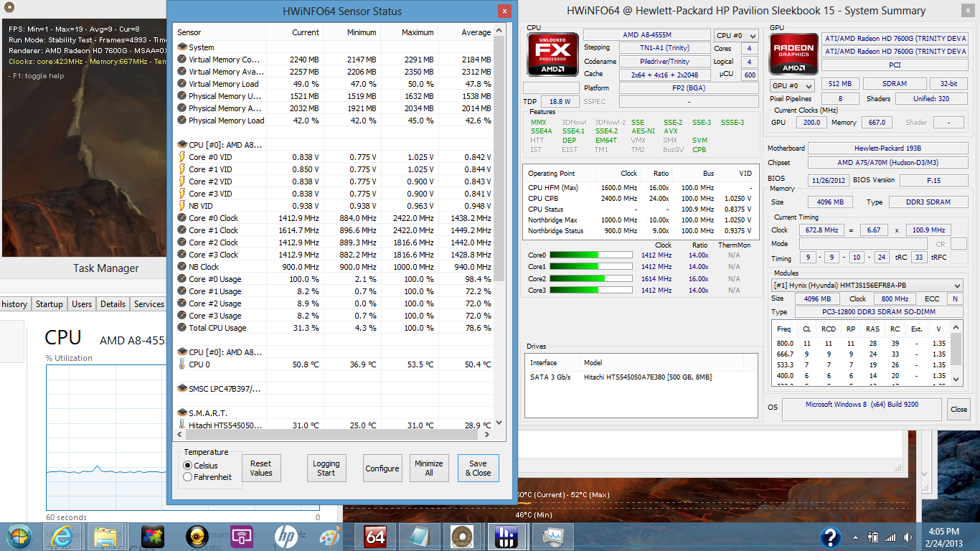Click the Average column header

(x=466, y=32)
